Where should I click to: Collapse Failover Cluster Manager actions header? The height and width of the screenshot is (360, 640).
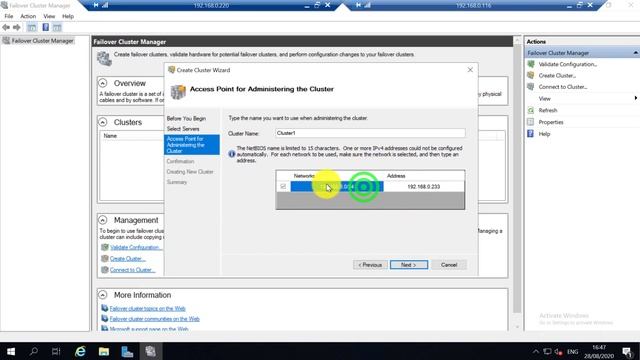click(636, 53)
